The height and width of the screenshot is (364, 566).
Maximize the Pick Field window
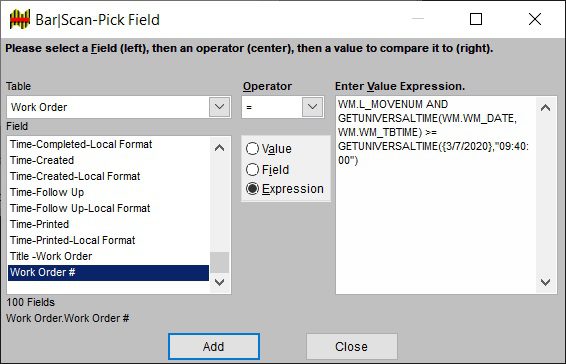click(476, 19)
